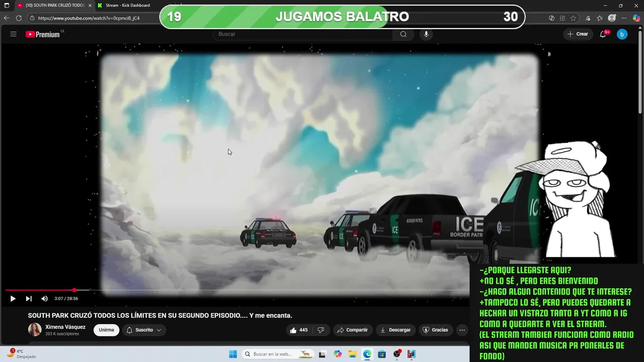Expand the Suscrito notification dropdown
Screen dimensions: 644x362
(x=143, y=330)
